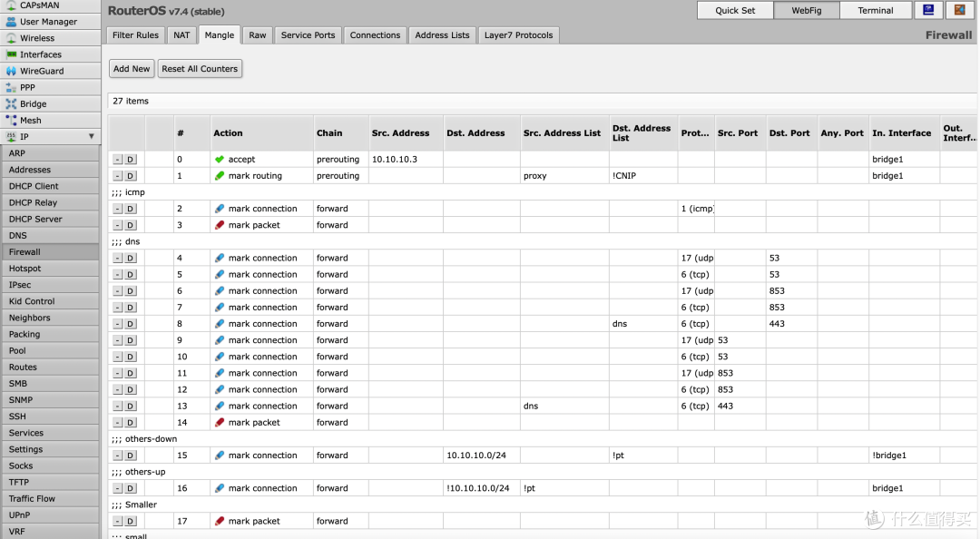This screenshot has height=539, width=980.
Task: Click mark connection icon in row 2
Action: pyautogui.click(x=220, y=209)
